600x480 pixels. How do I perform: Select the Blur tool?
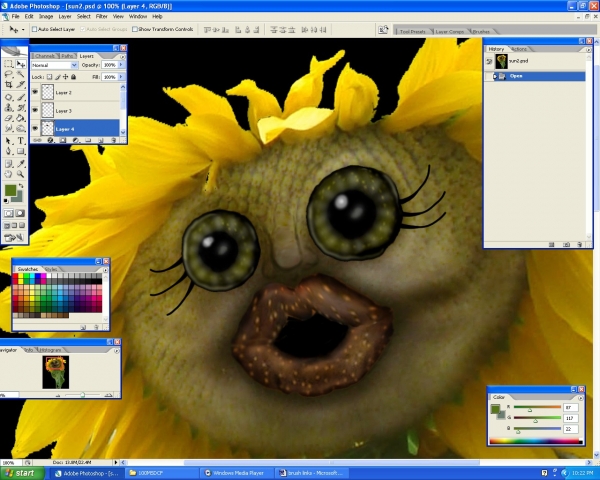click(8, 129)
